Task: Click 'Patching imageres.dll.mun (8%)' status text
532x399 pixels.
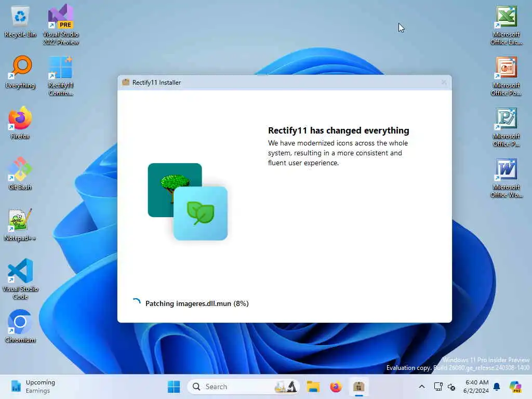Action: 197,303
